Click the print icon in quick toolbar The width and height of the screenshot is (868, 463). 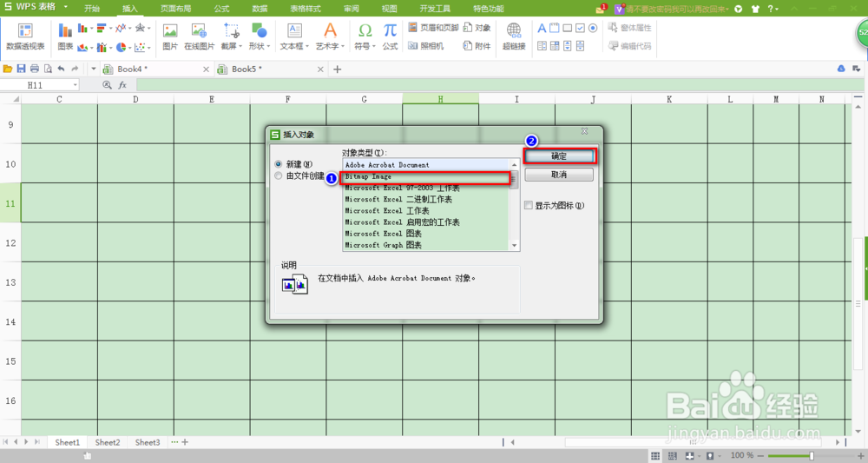tap(35, 69)
